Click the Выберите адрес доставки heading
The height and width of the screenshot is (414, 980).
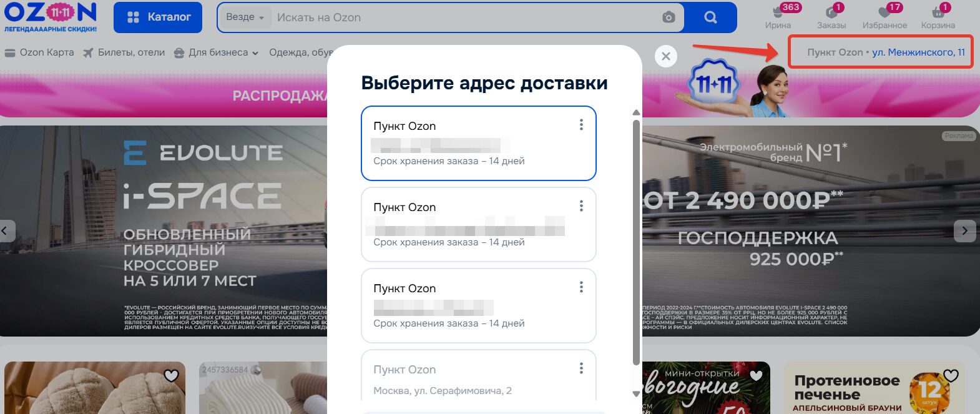pyautogui.click(x=484, y=83)
